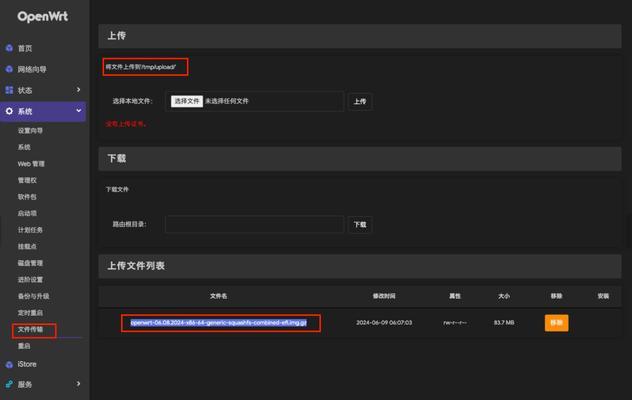This screenshot has height=400, width=632.
Task: Click the 上传文件列表 heading
Action: tap(136, 266)
